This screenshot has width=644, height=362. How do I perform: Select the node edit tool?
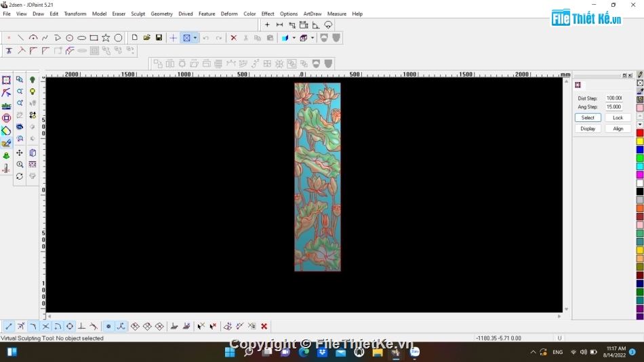click(6, 93)
